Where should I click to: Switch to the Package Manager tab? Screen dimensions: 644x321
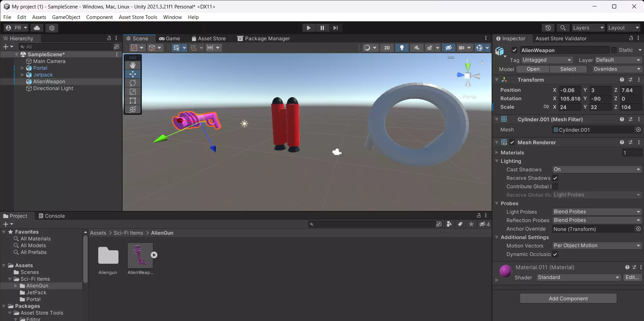pos(263,38)
